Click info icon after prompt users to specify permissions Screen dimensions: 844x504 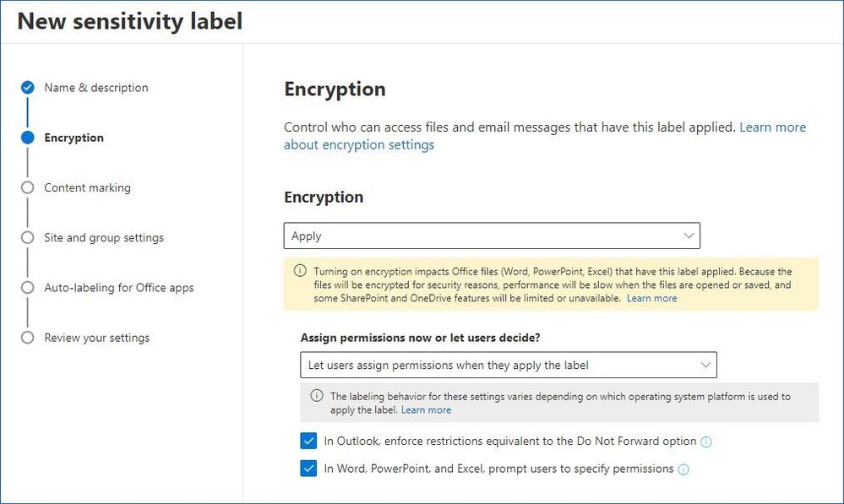pos(683,469)
